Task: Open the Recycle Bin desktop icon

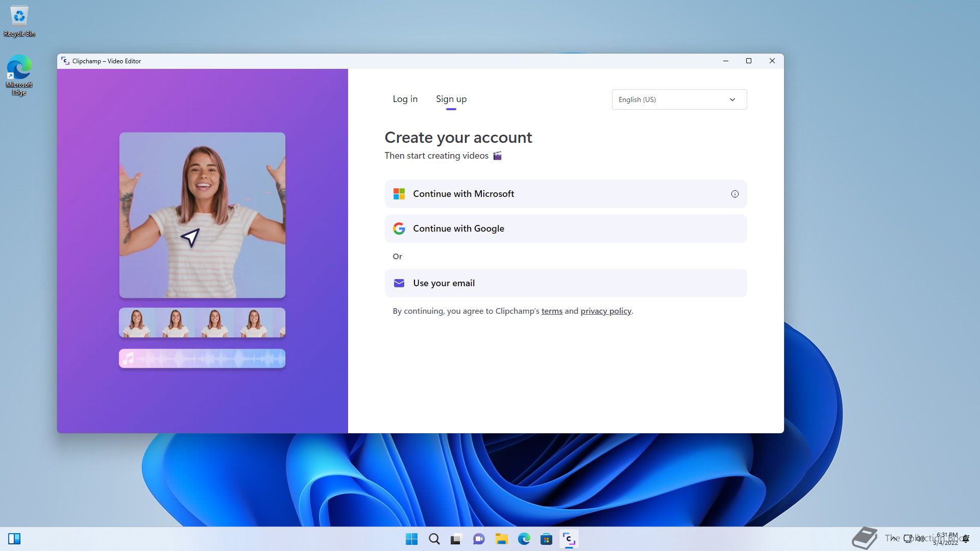Action: 19,21
